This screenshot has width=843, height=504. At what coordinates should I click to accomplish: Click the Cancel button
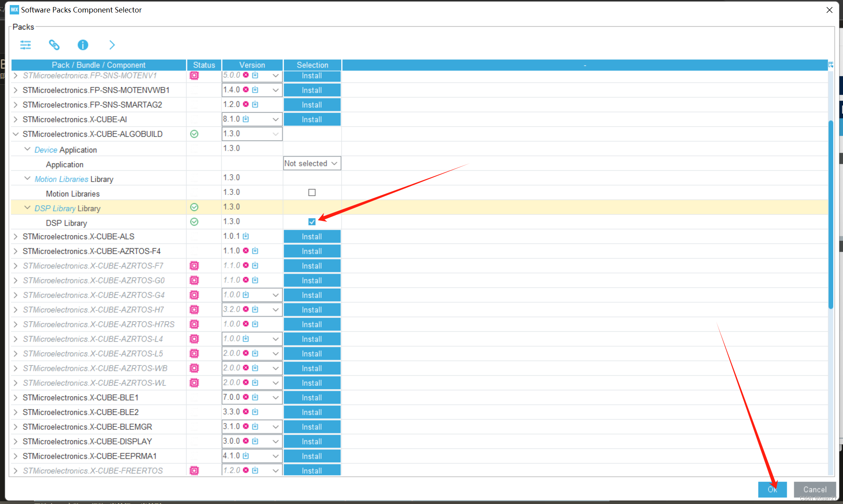[x=815, y=490]
